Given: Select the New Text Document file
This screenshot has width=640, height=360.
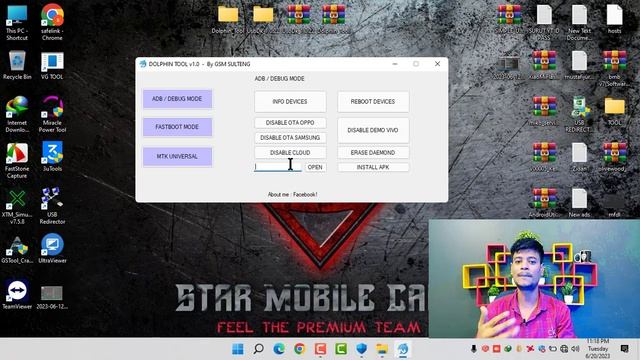Looking at the screenshot, I should click(579, 22).
